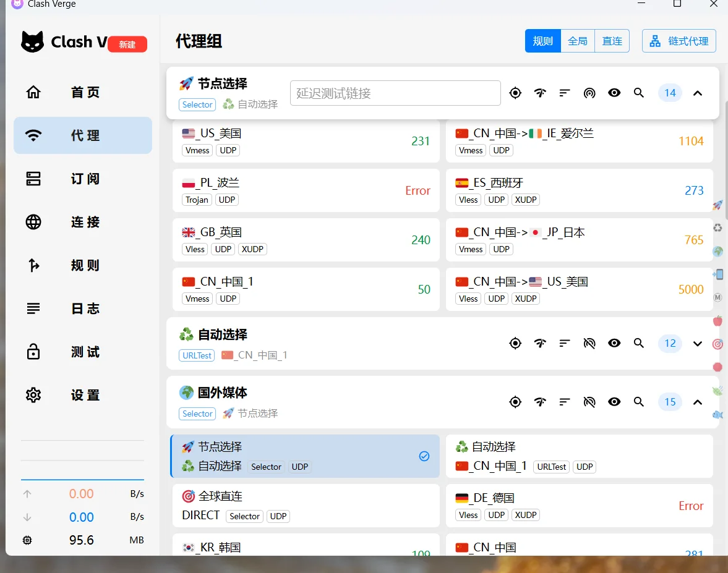Select the _US_美国 Vmess node
Image resolution: width=728 pixels, height=573 pixels.
(306, 141)
